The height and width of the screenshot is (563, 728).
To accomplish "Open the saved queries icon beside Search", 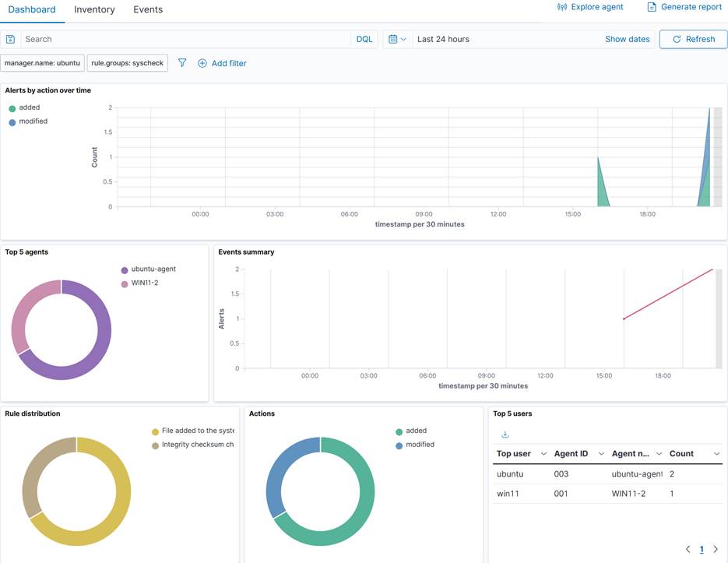I will [10, 39].
